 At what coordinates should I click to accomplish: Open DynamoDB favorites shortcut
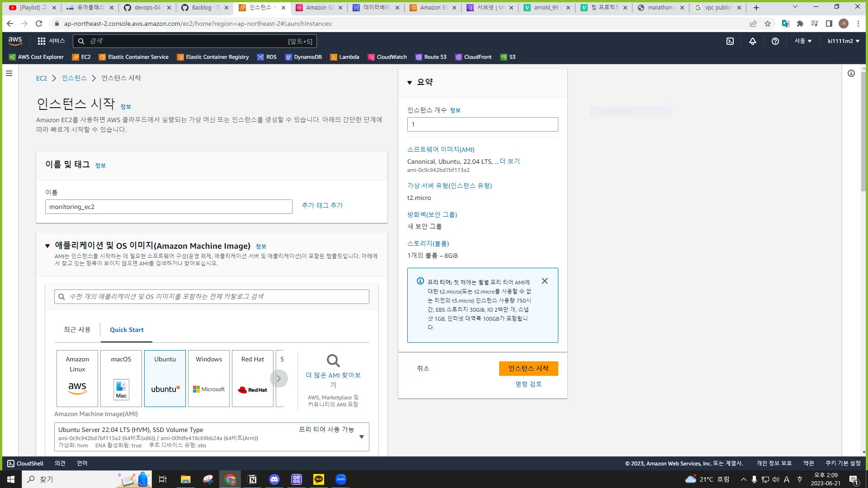click(x=303, y=57)
